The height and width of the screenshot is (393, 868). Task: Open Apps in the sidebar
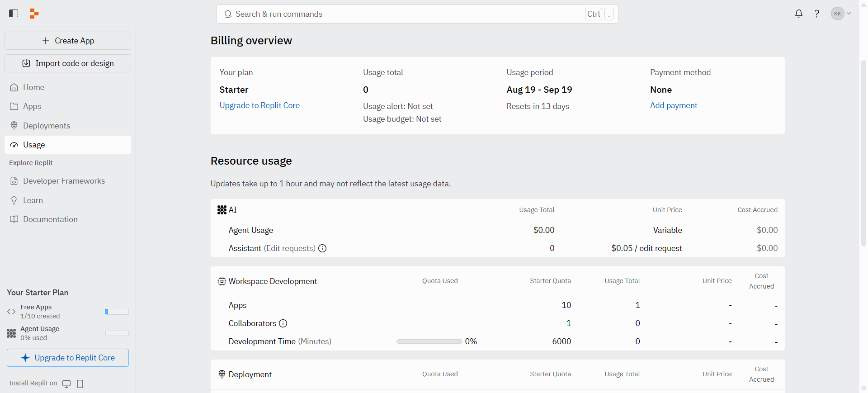(x=68, y=106)
